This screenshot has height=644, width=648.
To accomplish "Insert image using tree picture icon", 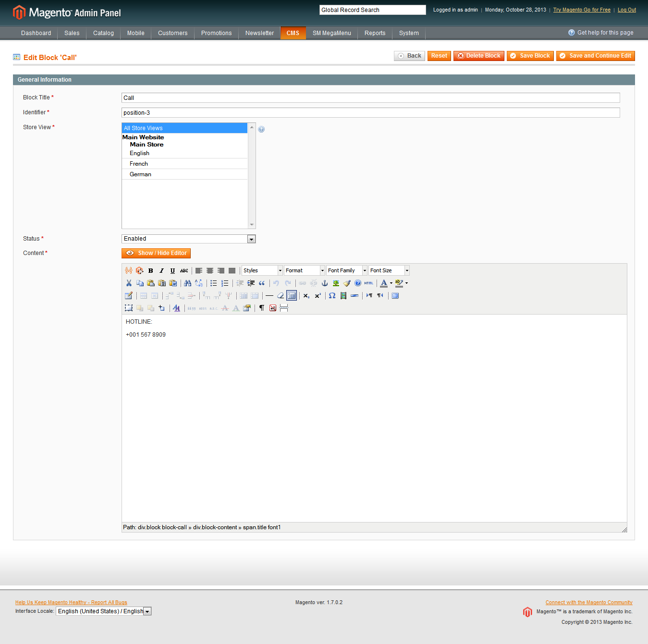I will click(336, 283).
